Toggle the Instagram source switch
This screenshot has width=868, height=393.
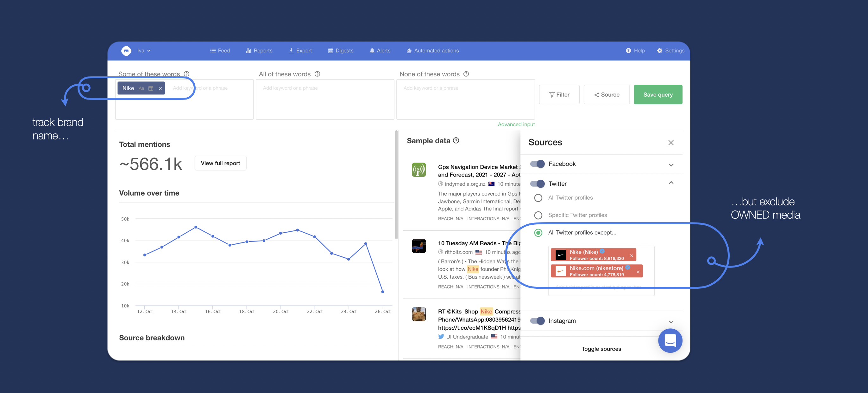[x=537, y=320]
